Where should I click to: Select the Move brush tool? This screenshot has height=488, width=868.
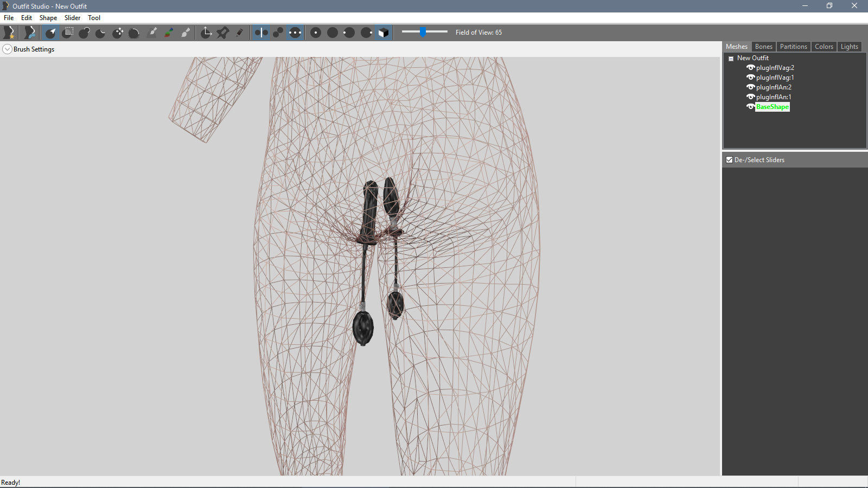click(118, 33)
